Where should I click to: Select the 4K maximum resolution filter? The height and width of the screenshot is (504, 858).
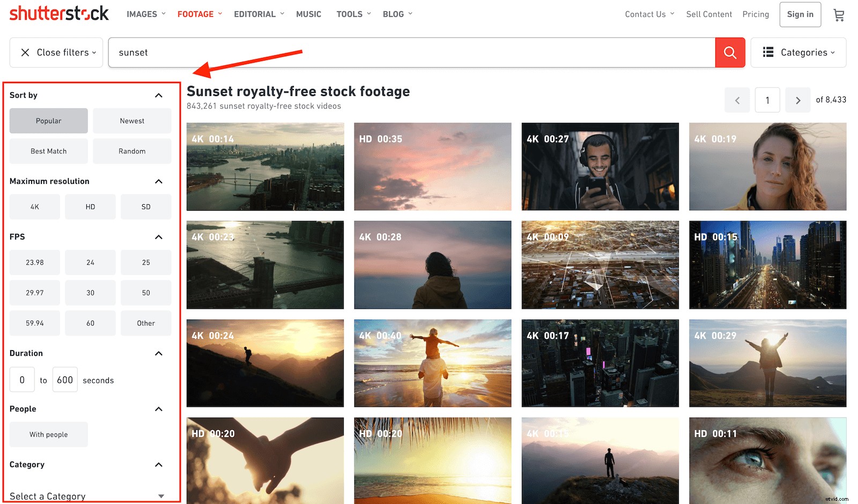pos(34,206)
